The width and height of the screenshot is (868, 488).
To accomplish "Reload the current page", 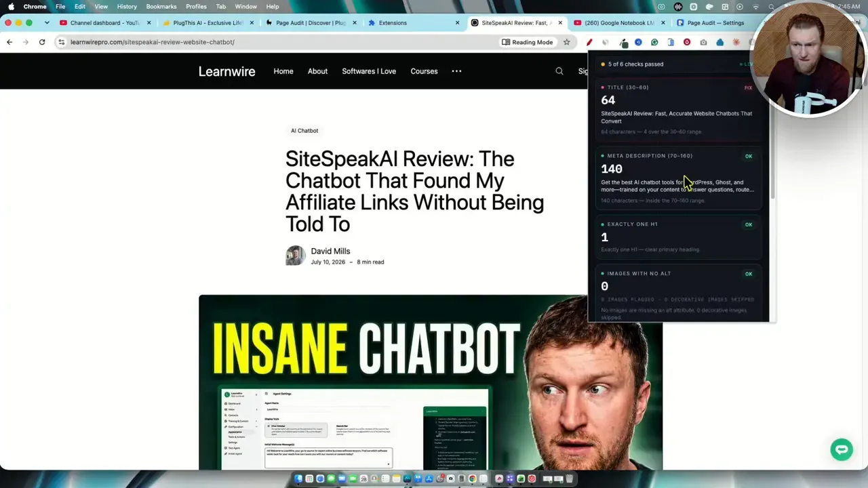I will pos(42,42).
